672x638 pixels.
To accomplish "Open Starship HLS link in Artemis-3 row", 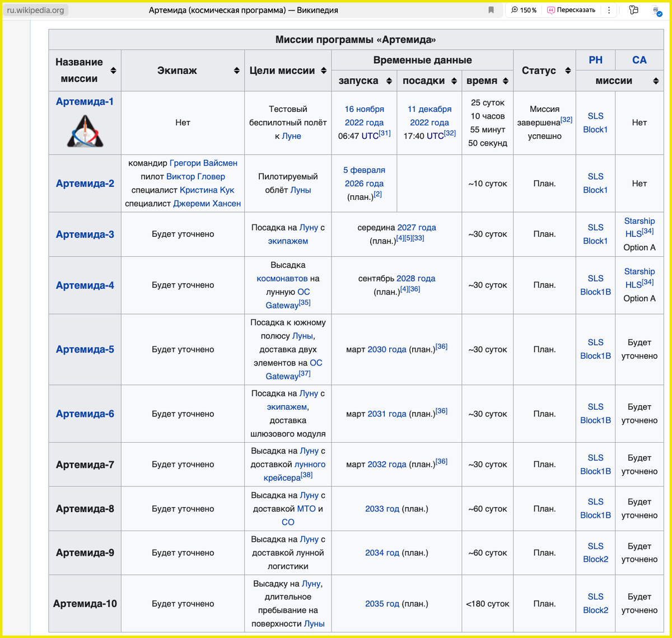I will 639,227.
